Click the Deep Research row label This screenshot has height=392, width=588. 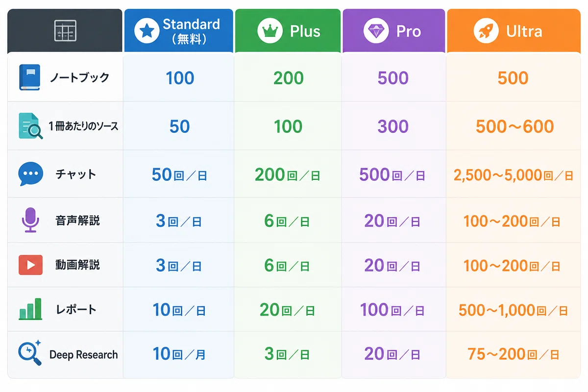(84, 355)
